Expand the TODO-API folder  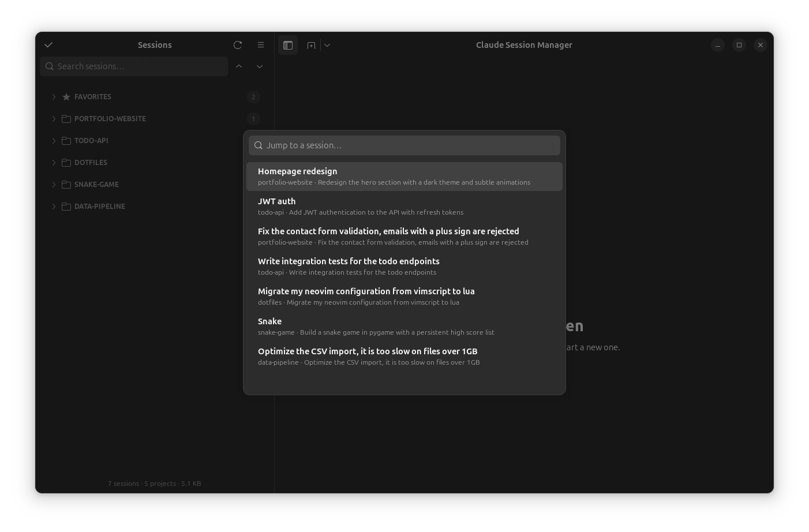(54, 141)
